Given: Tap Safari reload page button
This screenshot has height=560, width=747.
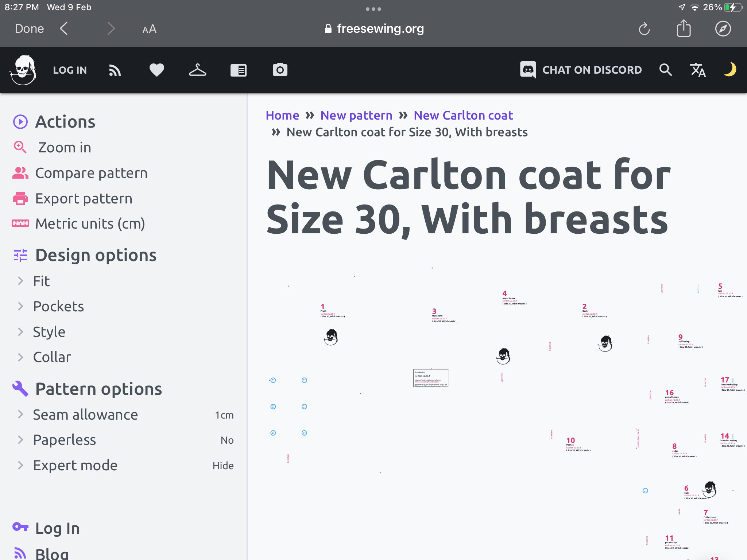Looking at the screenshot, I should coord(644,29).
